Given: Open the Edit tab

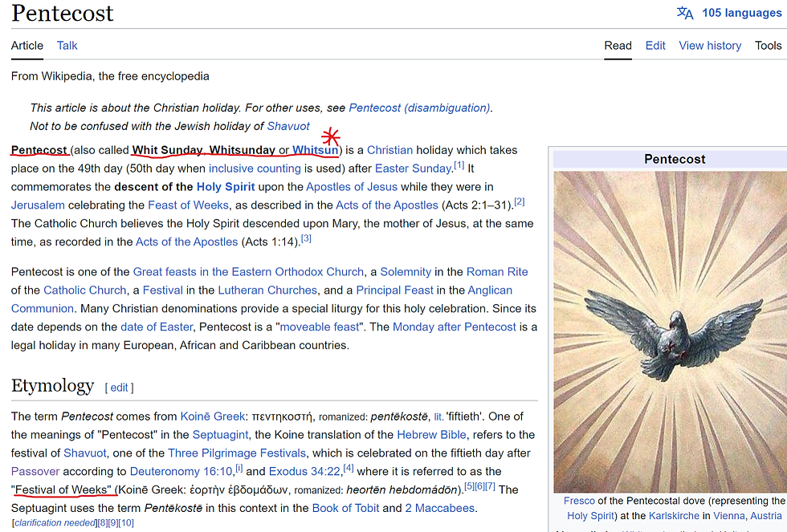Looking at the screenshot, I should 655,46.
